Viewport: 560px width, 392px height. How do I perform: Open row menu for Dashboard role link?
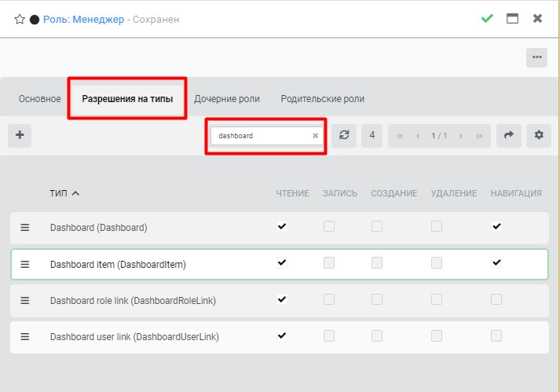24,301
